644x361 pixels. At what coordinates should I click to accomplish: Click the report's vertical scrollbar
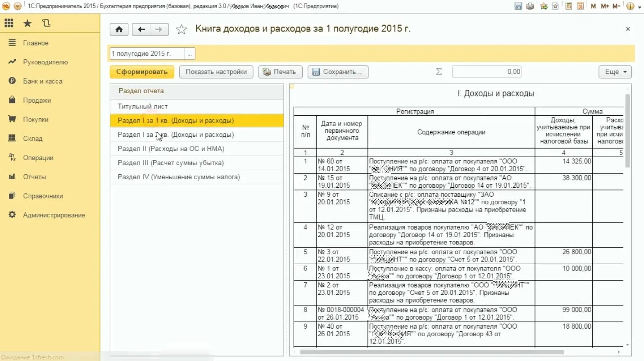tap(628, 131)
